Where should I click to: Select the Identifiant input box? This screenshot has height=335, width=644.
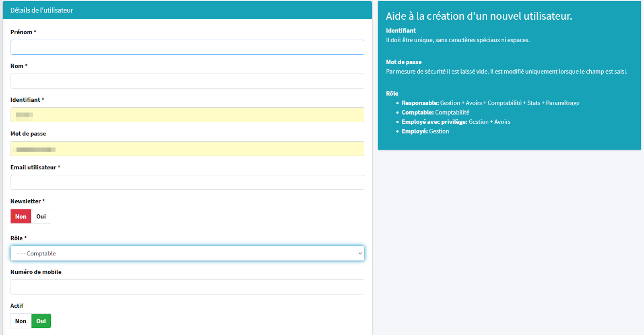point(187,115)
